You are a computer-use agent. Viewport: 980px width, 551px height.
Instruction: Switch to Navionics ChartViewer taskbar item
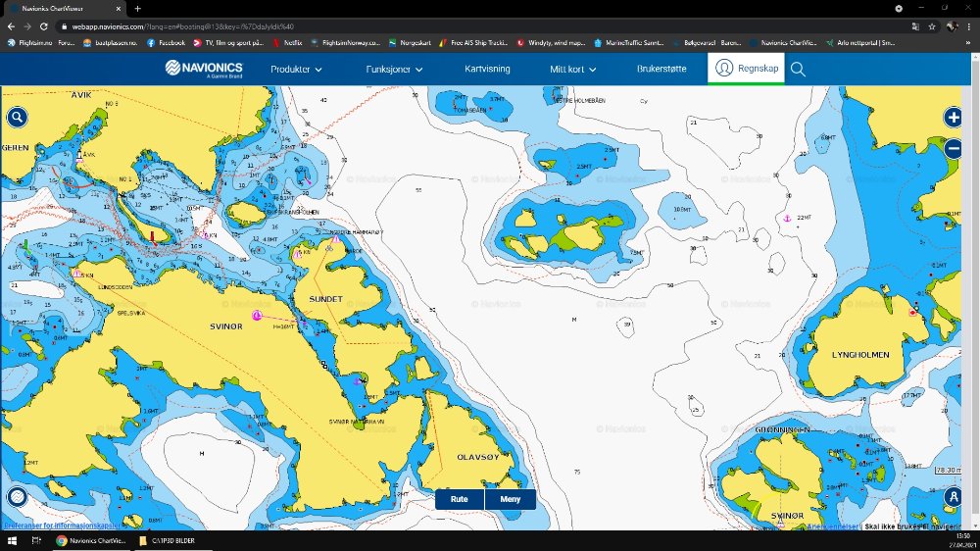[92, 540]
